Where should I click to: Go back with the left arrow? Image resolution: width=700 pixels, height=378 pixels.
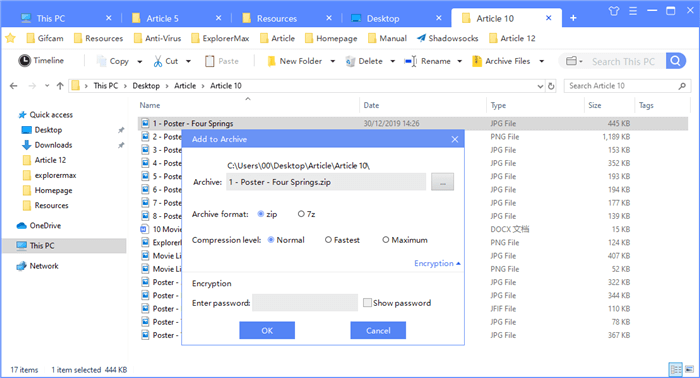[14, 86]
